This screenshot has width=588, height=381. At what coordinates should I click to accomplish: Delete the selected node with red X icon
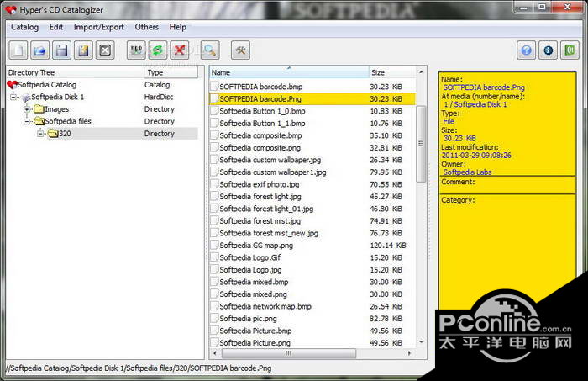click(180, 50)
